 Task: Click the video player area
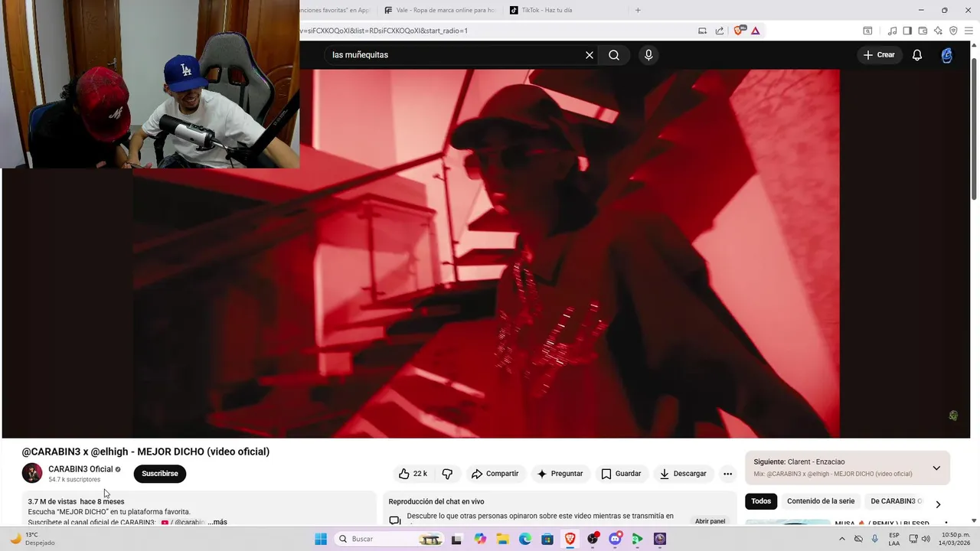click(x=486, y=253)
